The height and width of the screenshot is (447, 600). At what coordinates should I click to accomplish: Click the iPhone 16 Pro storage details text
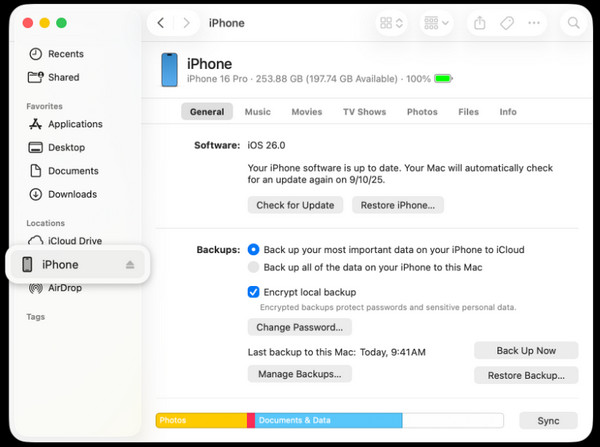tap(309, 79)
